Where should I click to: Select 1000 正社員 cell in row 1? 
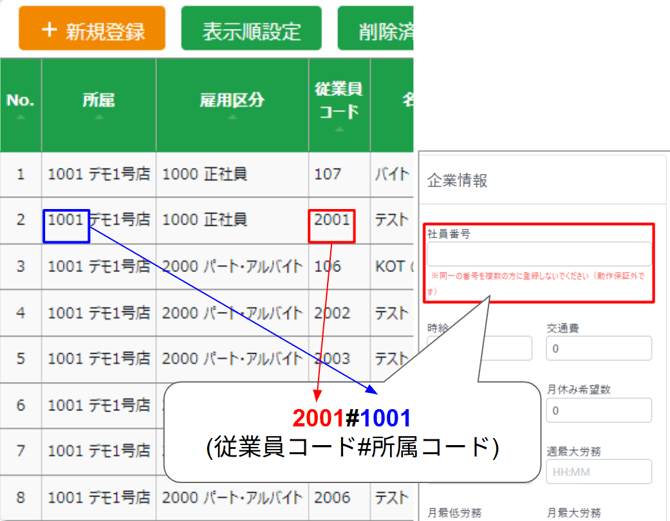pos(204,174)
